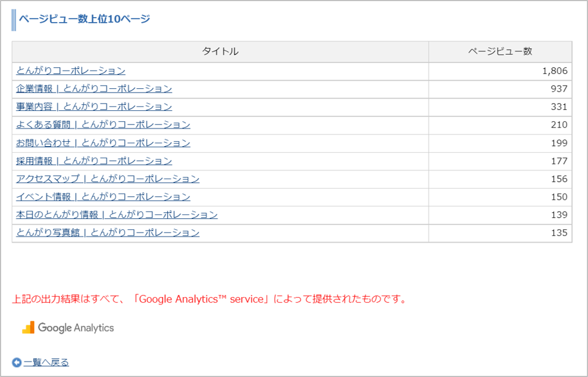Screen dimensions: 588x377
Task: Open the よくある質問 page link
Action: [103, 125]
